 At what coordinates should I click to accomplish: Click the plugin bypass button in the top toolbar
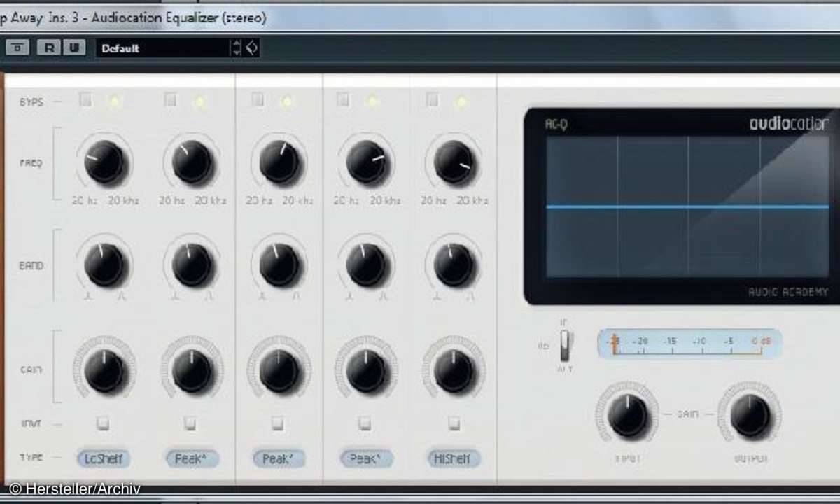tap(19, 48)
